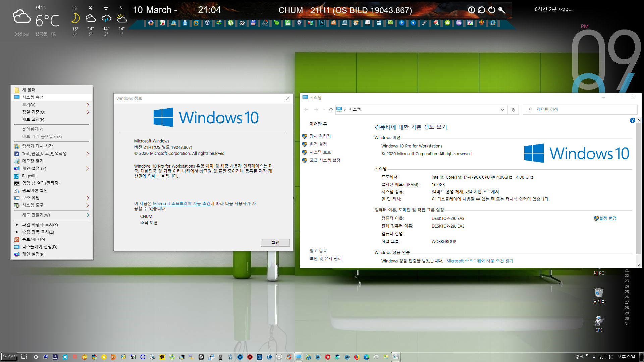The image size is (644, 362).
Task: Show hidden tray icons arrow
Action: click(x=594, y=357)
